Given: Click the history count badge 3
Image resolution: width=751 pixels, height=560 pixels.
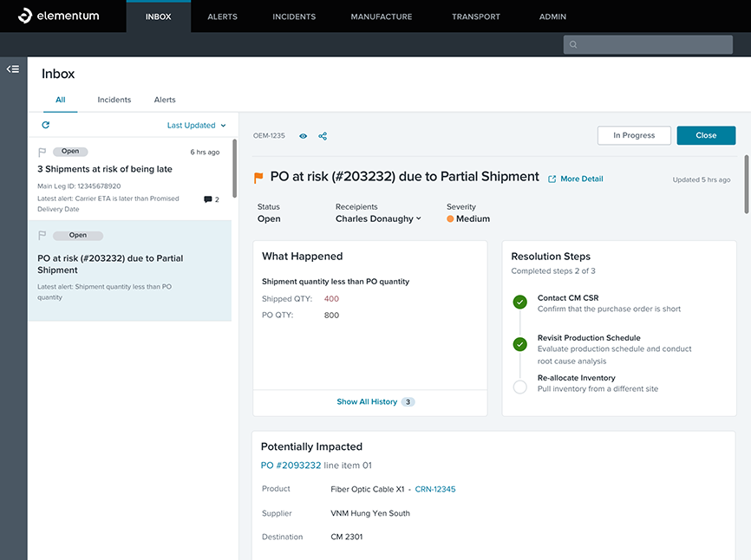Looking at the screenshot, I should click(x=408, y=402).
